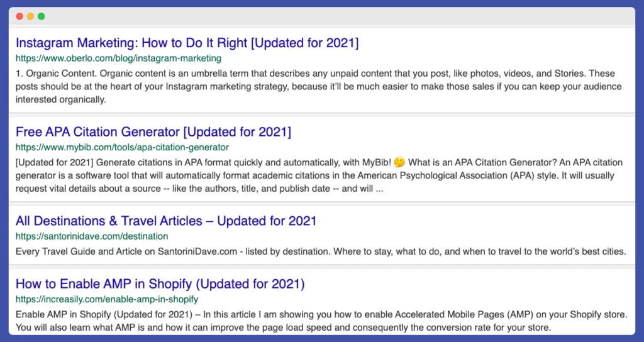
Task: Click the yellow minimize window button
Action: (x=30, y=16)
